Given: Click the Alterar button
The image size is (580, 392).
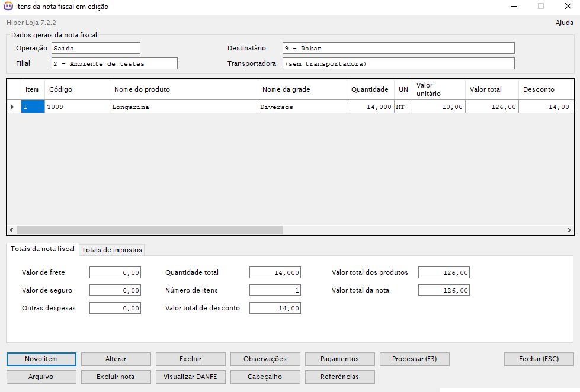Looking at the screenshot, I should 116,359.
